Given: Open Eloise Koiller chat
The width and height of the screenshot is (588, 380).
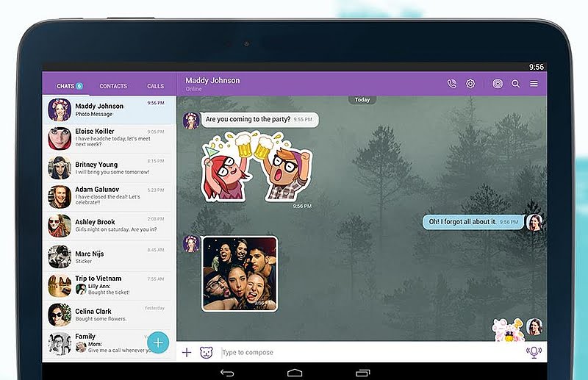Looking at the screenshot, I should click(109, 138).
